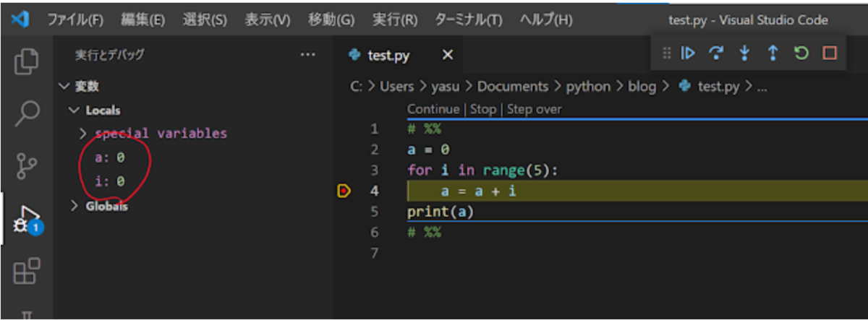The width and height of the screenshot is (868, 320).
Task: Click the Step over code lens link
Action: [534, 109]
